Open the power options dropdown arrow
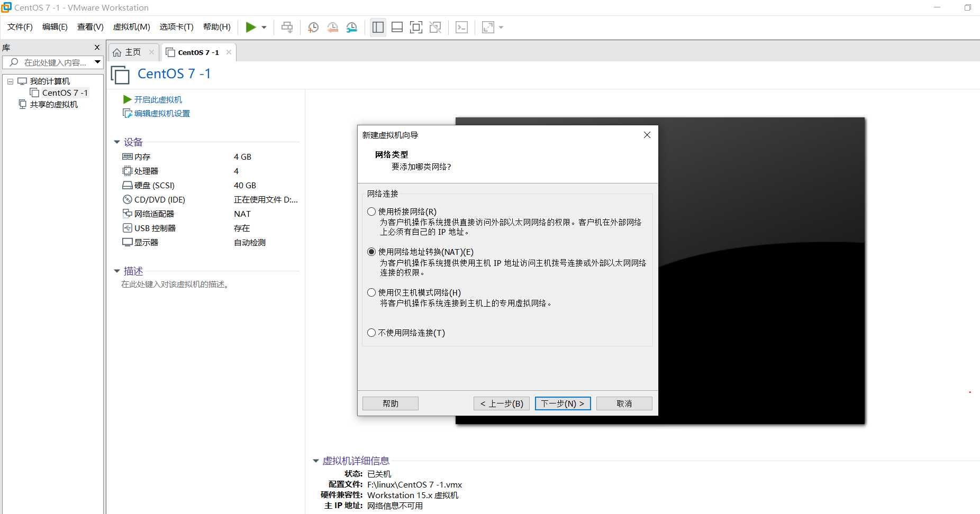Viewport: 980px width, 514px height. tap(264, 27)
